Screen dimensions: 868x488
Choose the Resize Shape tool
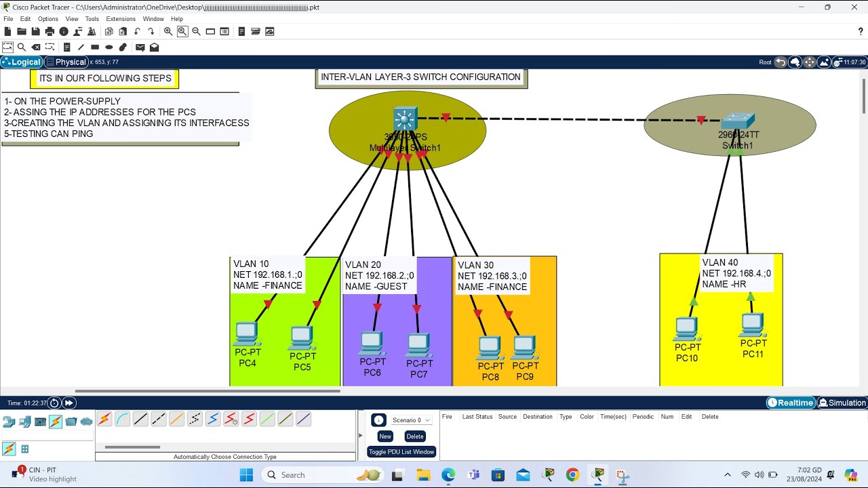click(x=50, y=47)
